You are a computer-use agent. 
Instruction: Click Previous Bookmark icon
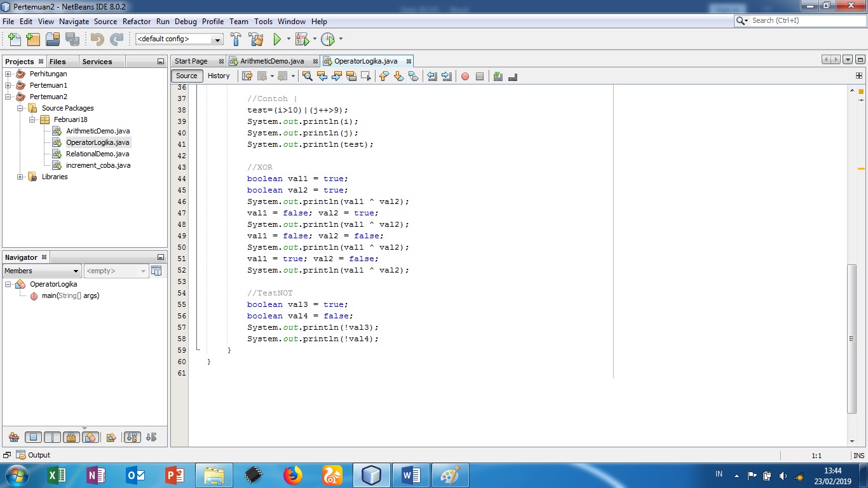pos(384,76)
